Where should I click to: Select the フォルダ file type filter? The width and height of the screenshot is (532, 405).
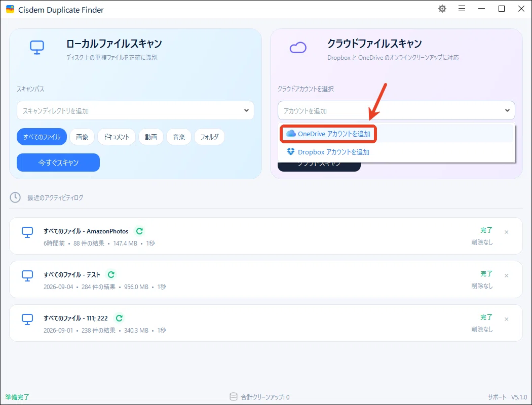pyautogui.click(x=209, y=137)
